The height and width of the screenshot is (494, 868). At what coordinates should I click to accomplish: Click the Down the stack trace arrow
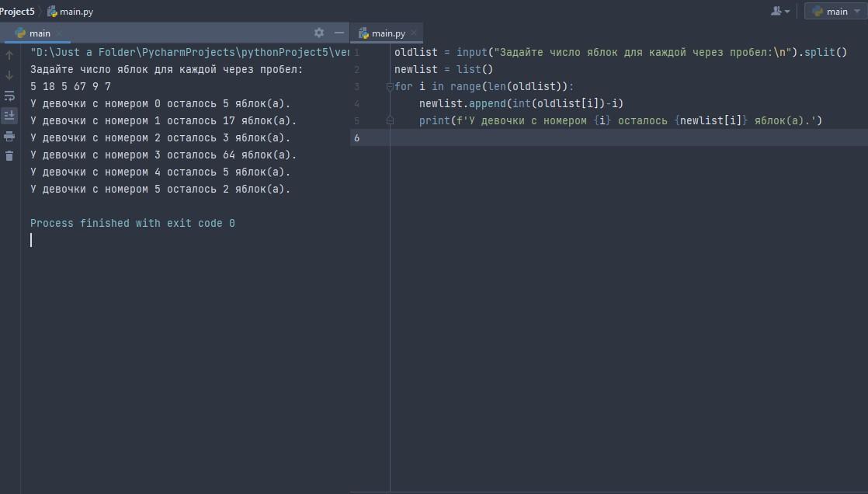click(9, 75)
